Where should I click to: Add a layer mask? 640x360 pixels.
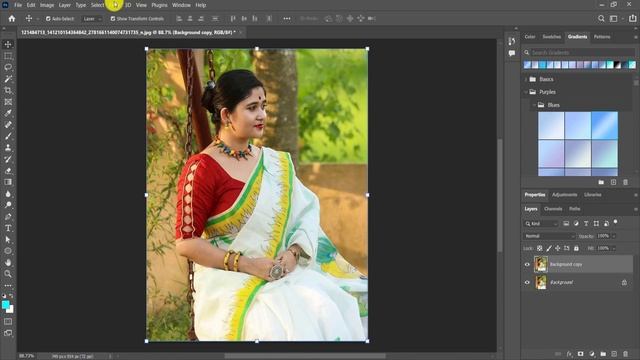[x=580, y=354]
